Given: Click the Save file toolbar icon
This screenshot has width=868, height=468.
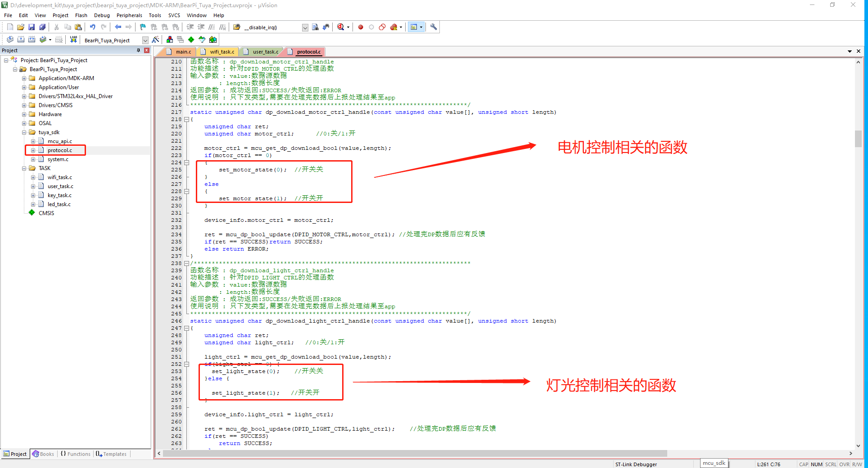Looking at the screenshot, I should (32, 27).
